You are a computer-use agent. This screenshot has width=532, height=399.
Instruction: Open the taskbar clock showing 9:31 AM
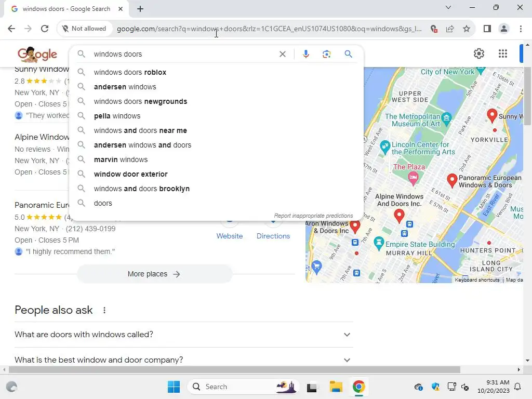[494, 387]
